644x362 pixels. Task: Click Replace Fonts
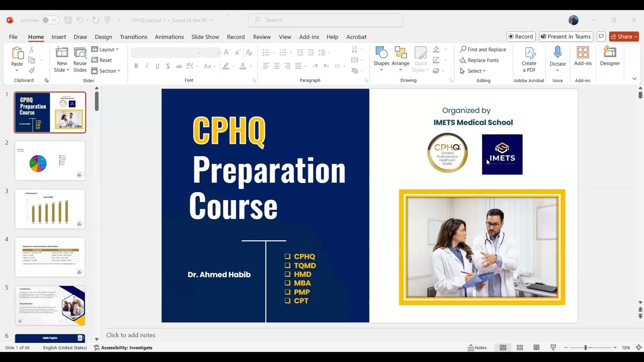coord(479,60)
